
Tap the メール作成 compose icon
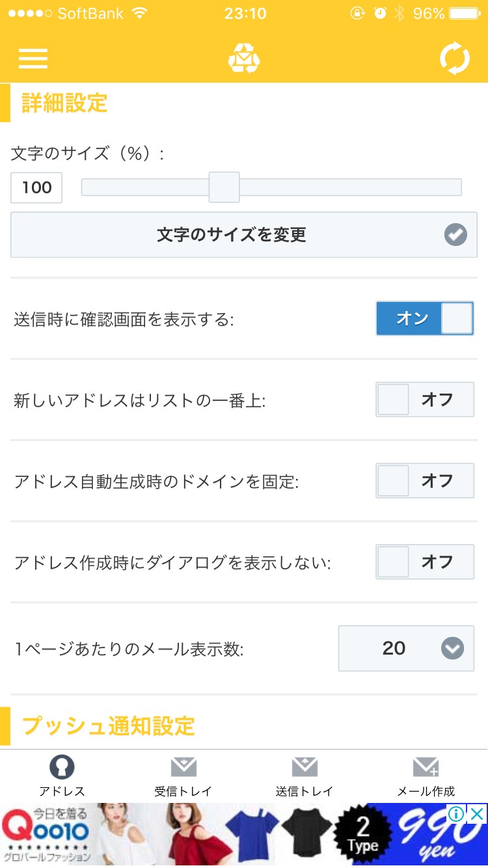(426, 768)
